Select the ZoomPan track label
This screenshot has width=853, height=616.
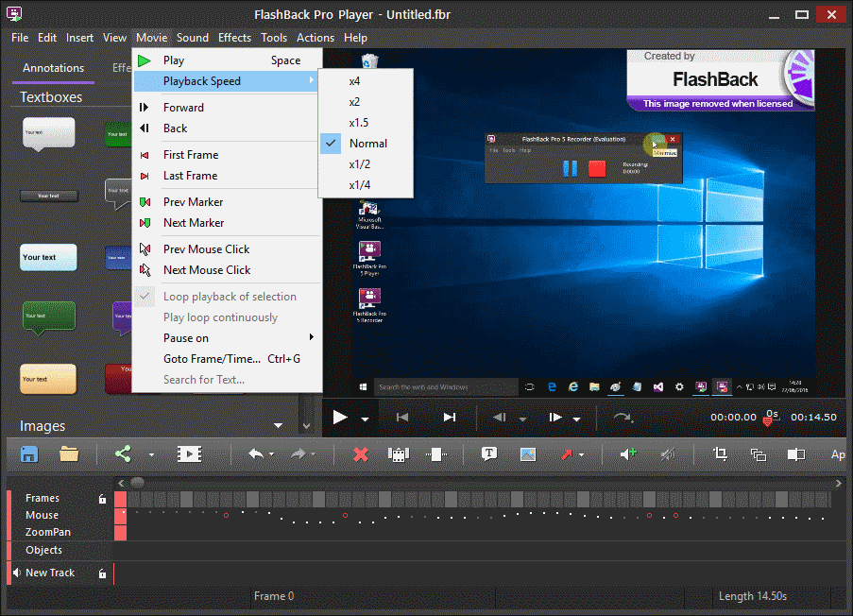(x=48, y=532)
